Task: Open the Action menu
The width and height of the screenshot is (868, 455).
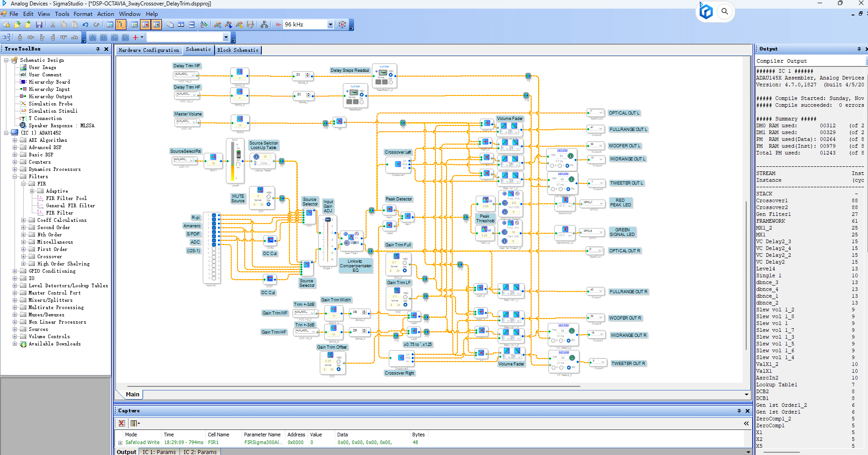Action: tap(105, 14)
